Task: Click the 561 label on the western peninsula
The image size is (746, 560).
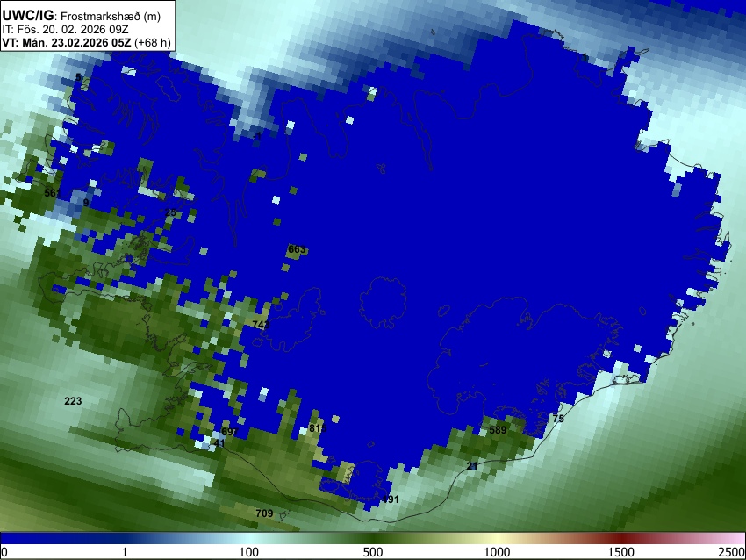Action: point(53,193)
